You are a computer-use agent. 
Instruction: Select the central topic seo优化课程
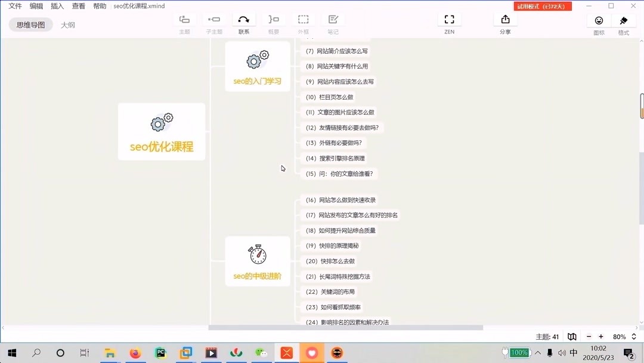pyautogui.click(x=162, y=131)
